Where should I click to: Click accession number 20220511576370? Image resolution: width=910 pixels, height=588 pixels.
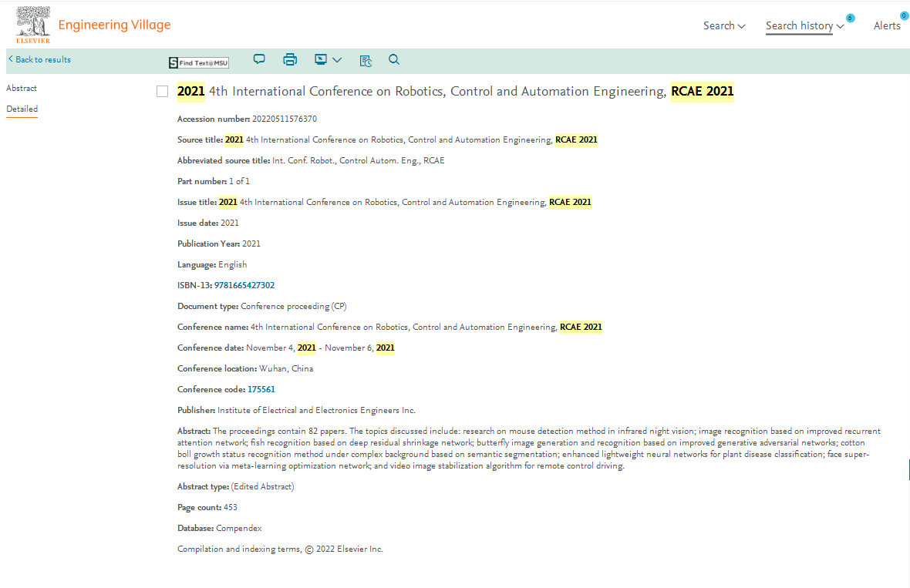coord(285,119)
